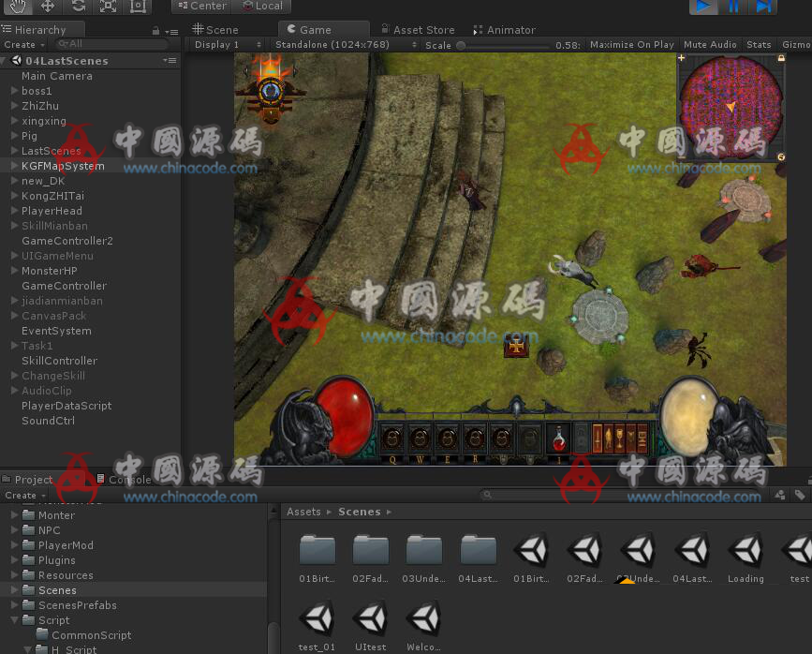Click the hierarchy panel lock icon
This screenshot has height=654, width=812.
[155, 31]
